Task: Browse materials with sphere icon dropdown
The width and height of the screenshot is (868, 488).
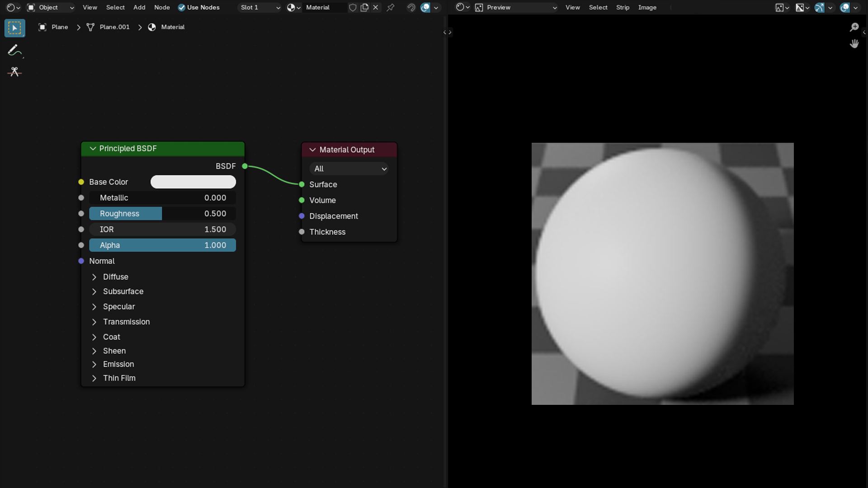Action: (294, 7)
